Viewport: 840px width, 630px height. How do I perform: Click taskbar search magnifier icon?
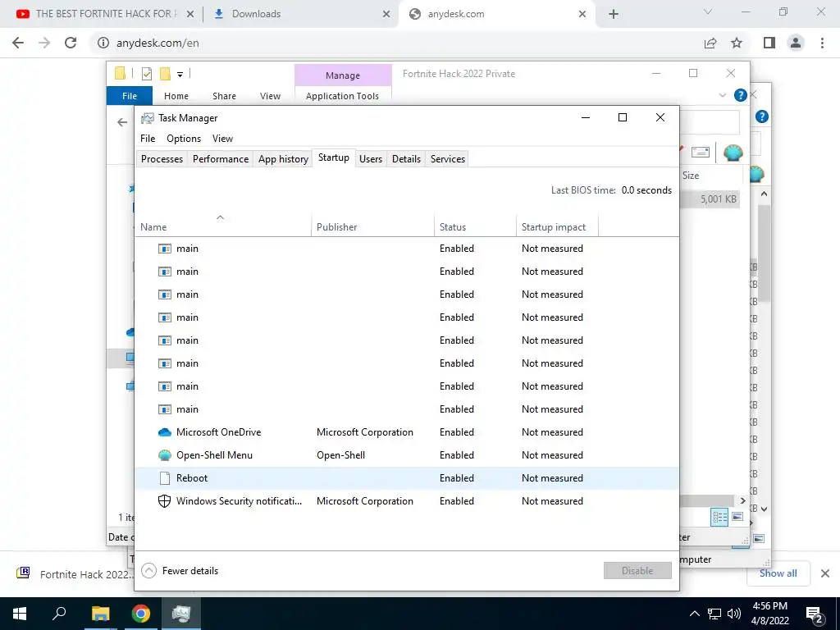(x=59, y=614)
